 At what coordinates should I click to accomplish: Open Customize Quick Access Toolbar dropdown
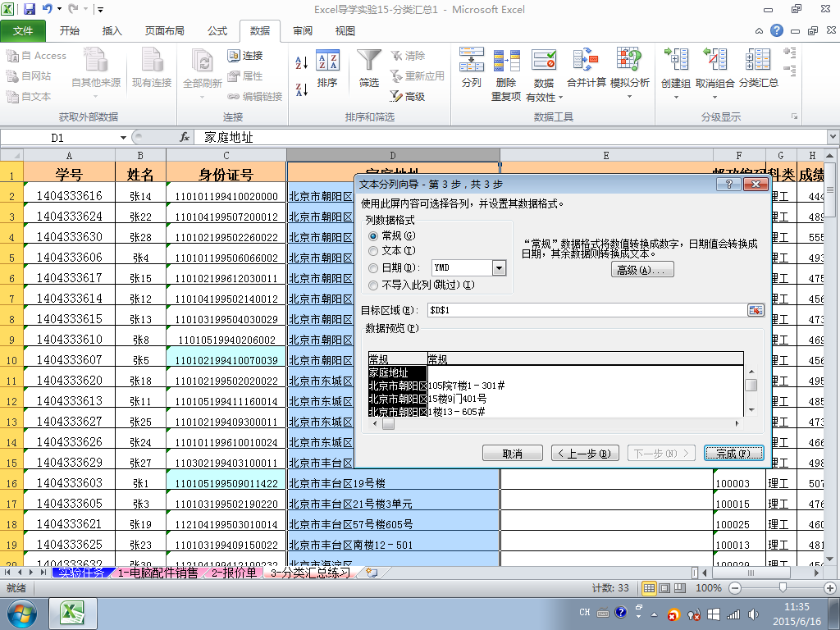click(x=100, y=9)
